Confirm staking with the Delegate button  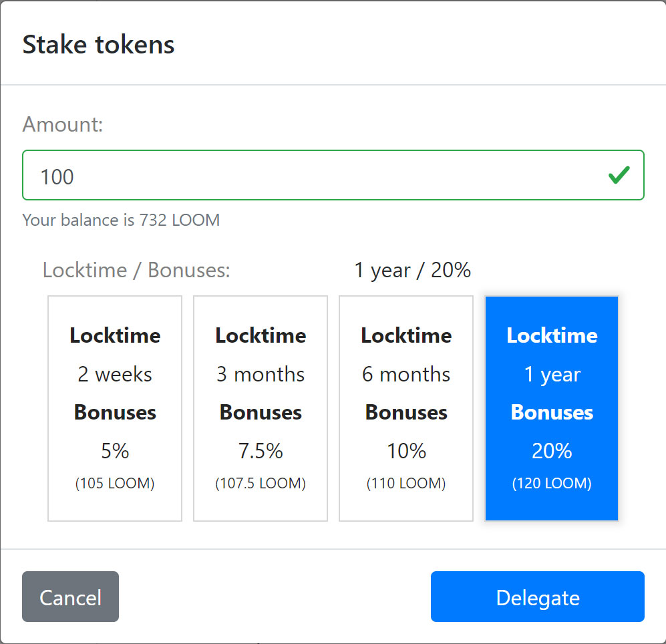(x=538, y=597)
